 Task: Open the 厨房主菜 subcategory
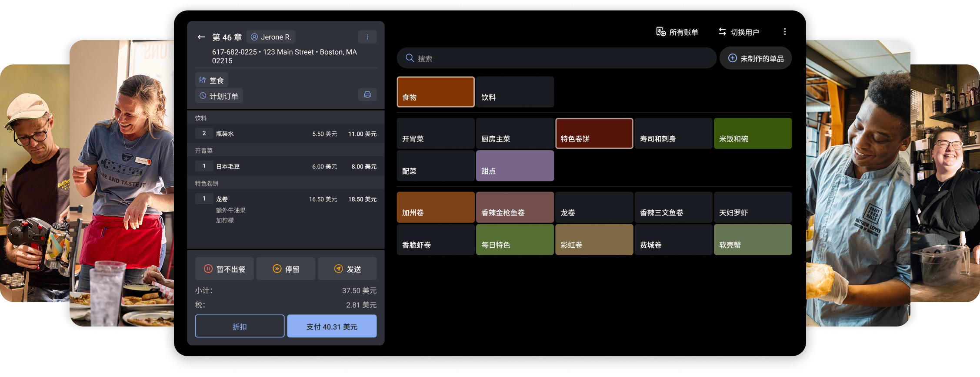click(515, 133)
